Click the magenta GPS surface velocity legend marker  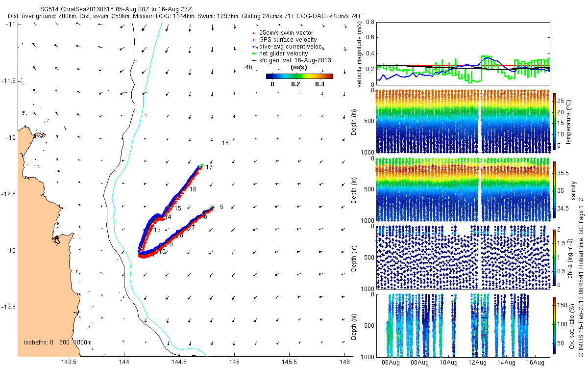click(x=253, y=40)
